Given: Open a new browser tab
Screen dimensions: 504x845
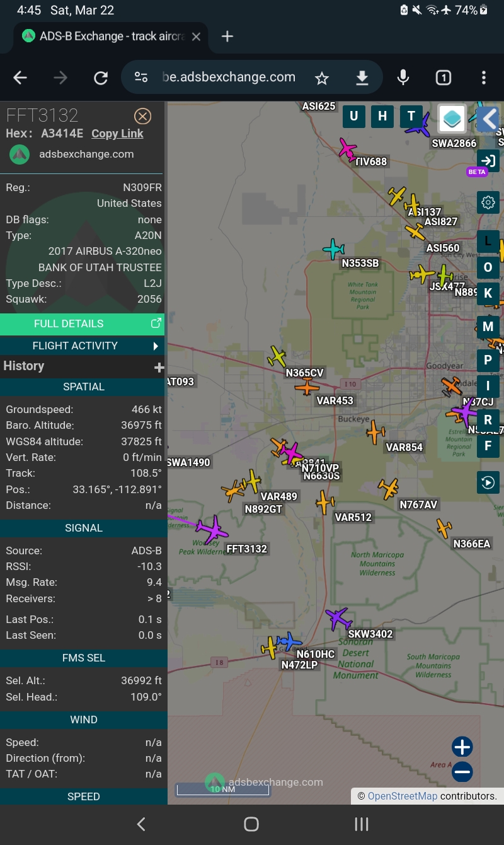Looking at the screenshot, I should pyautogui.click(x=227, y=37).
